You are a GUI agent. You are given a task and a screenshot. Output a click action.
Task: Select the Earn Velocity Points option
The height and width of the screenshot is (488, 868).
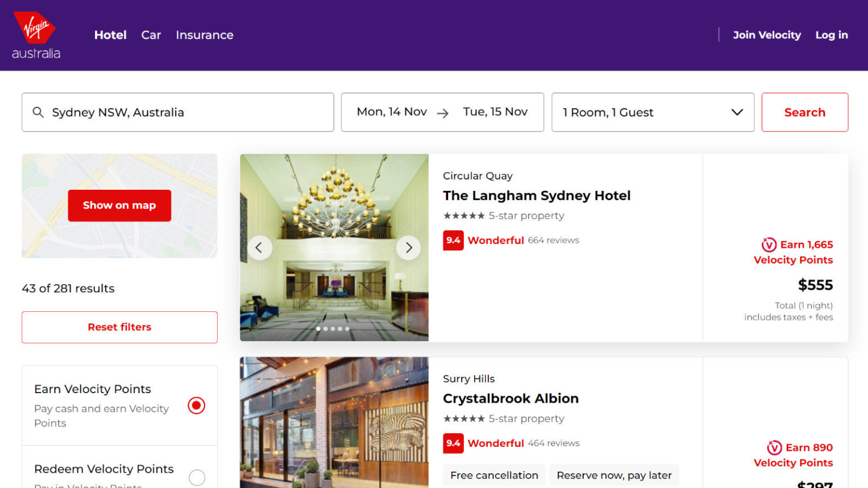click(196, 405)
